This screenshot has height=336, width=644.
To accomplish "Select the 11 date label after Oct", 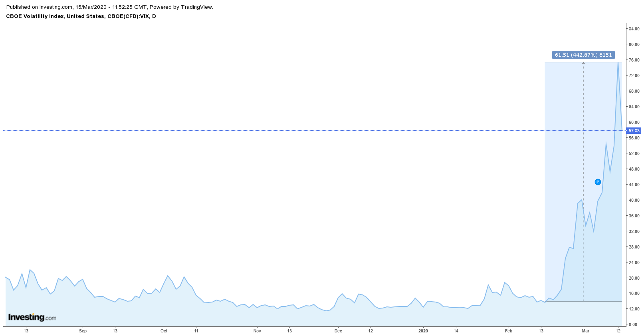I will 196,331.
